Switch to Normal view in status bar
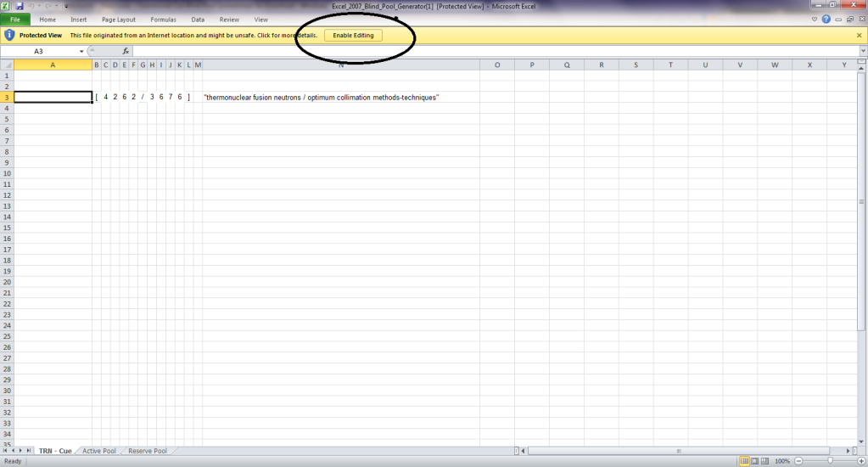 pyautogui.click(x=745, y=461)
